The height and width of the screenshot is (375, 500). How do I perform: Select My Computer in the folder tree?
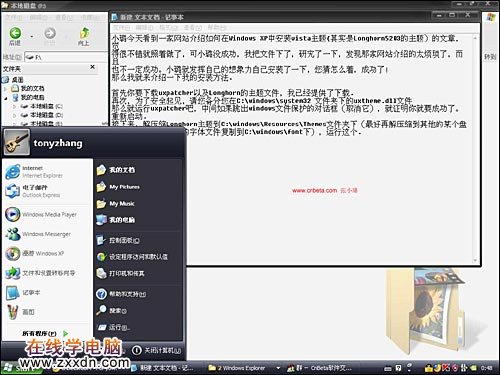pyautogui.click(x=28, y=97)
